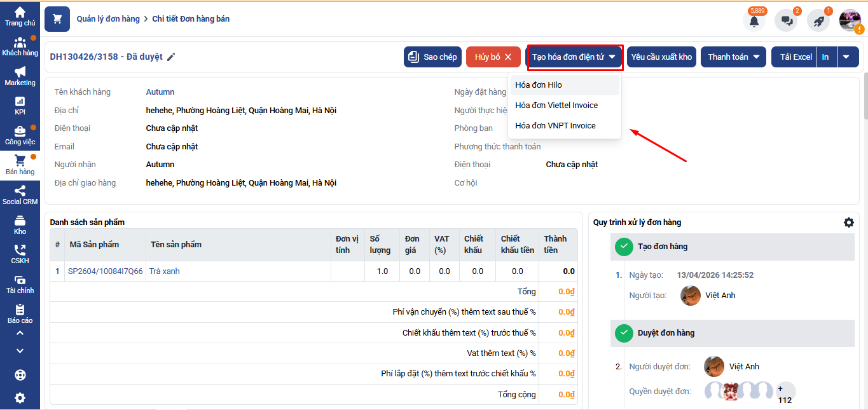The height and width of the screenshot is (410, 868).
Task: Open the sidebar settings gear icon
Action: pyautogui.click(x=20, y=398)
